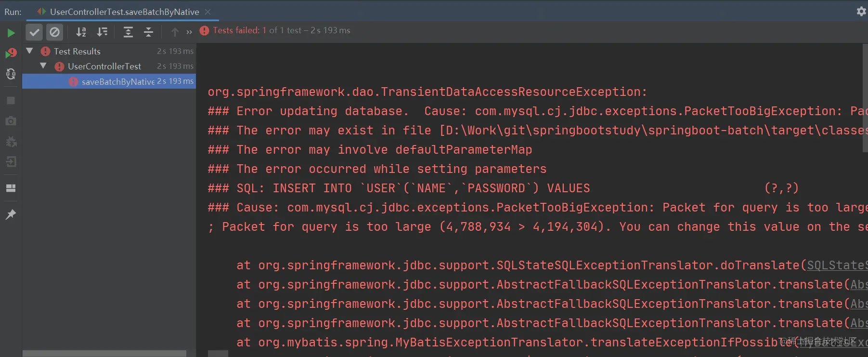The width and height of the screenshot is (868, 357).
Task: Open Run panel settings gear
Action: pos(861,11)
